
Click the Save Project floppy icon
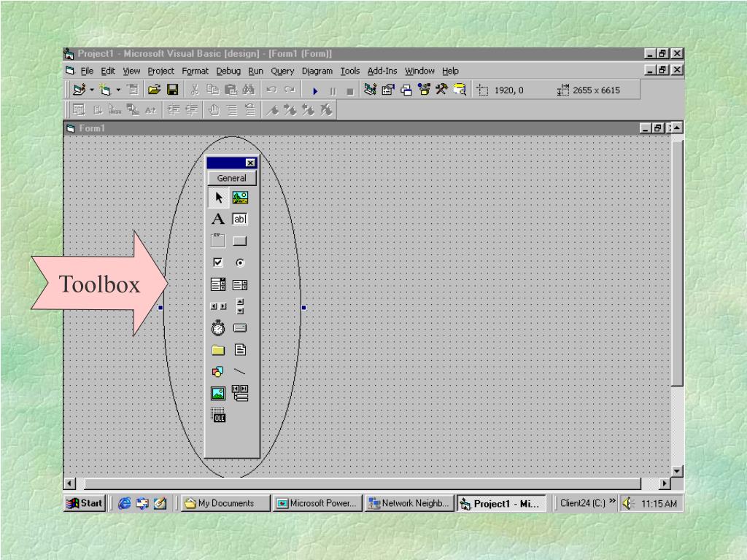coord(172,90)
